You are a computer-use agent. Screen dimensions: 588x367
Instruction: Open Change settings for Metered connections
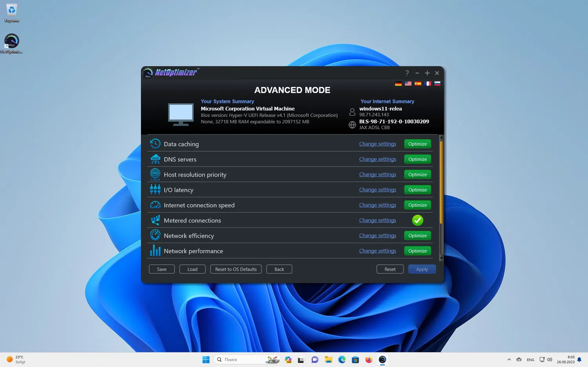click(377, 220)
